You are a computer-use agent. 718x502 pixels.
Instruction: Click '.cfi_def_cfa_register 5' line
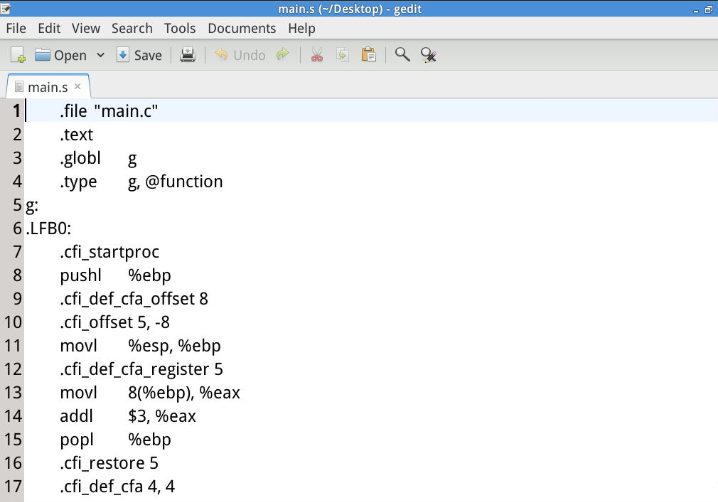click(141, 370)
